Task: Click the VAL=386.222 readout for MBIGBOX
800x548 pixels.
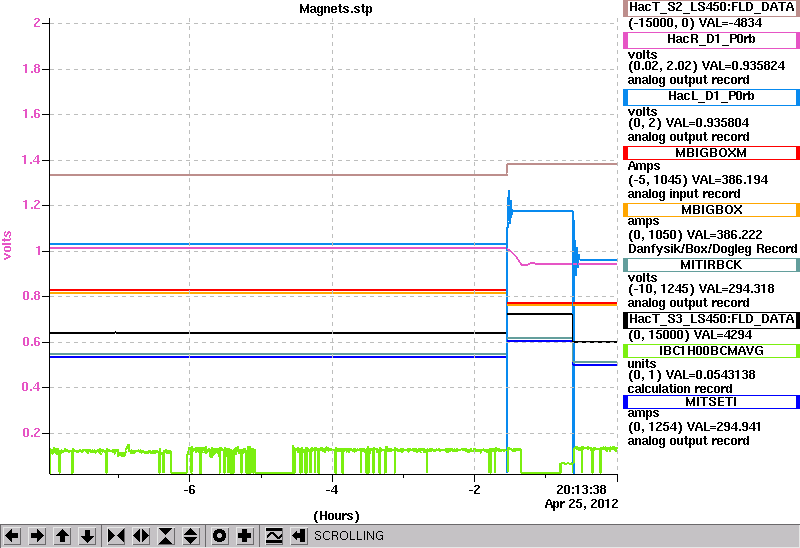Action: tap(724, 235)
